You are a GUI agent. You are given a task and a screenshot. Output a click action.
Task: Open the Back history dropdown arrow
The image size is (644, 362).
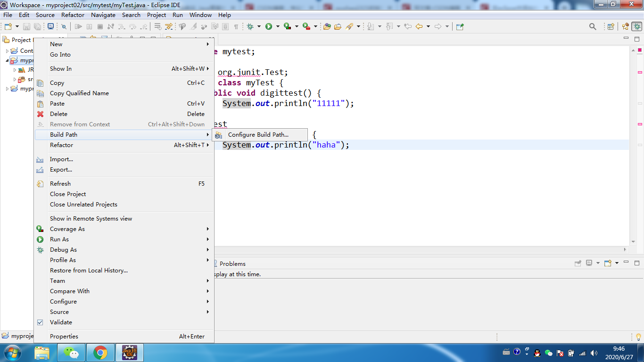pyautogui.click(x=428, y=27)
